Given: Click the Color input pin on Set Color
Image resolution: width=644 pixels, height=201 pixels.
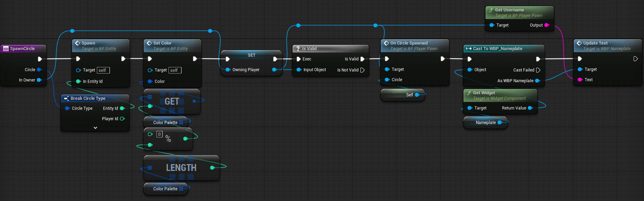Looking at the screenshot, I should click(x=150, y=82).
